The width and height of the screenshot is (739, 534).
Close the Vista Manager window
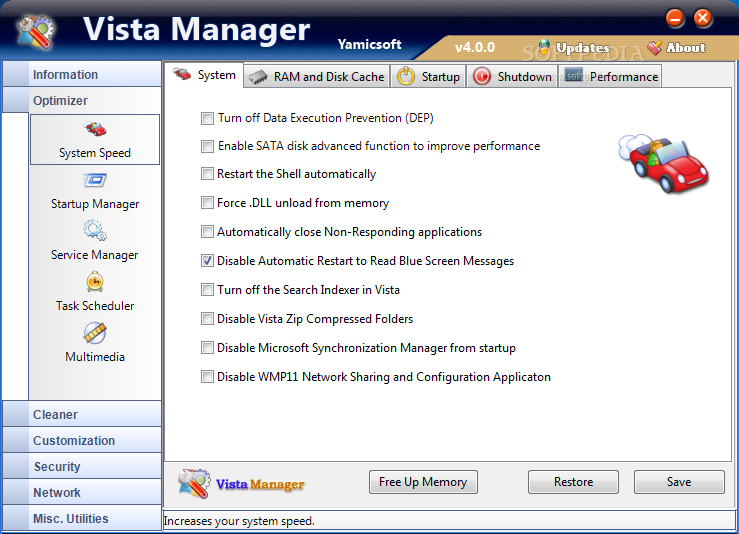[x=703, y=18]
